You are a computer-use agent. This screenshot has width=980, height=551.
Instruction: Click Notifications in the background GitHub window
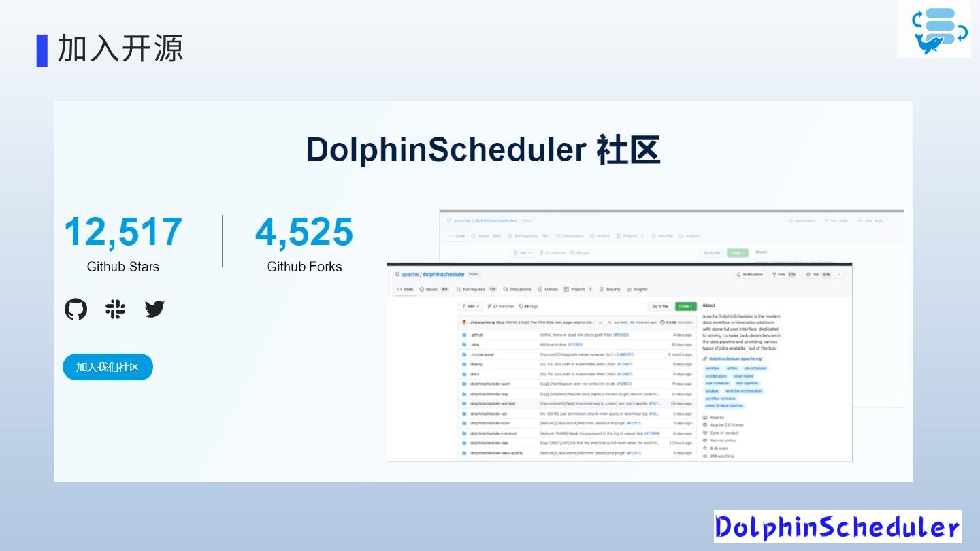(x=802, y=221)
